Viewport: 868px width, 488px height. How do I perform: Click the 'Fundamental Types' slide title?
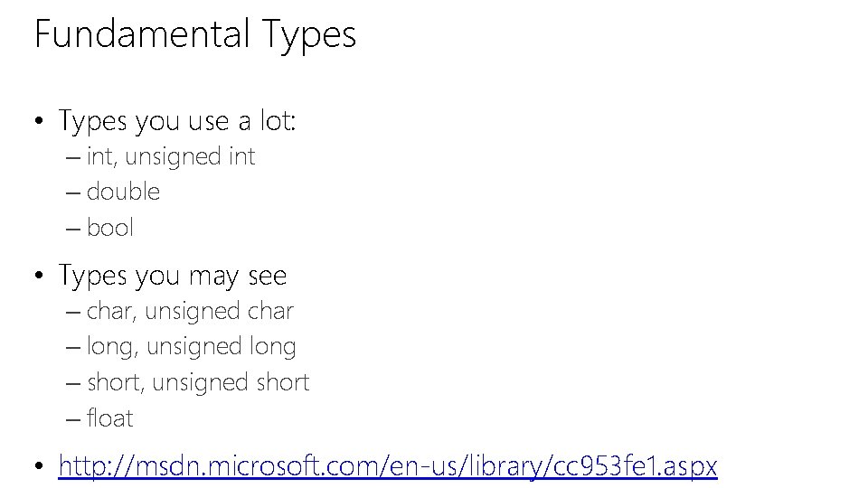(195, 35)
